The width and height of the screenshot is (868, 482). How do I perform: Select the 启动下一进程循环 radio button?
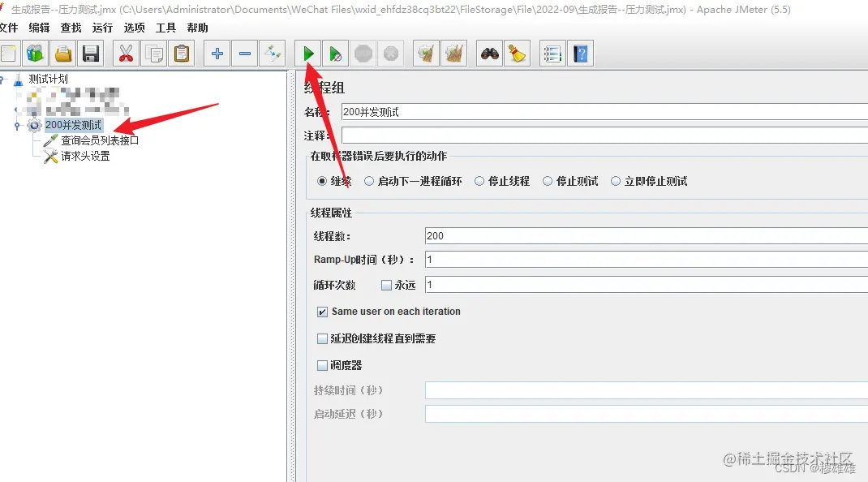(x=369, y=181)
